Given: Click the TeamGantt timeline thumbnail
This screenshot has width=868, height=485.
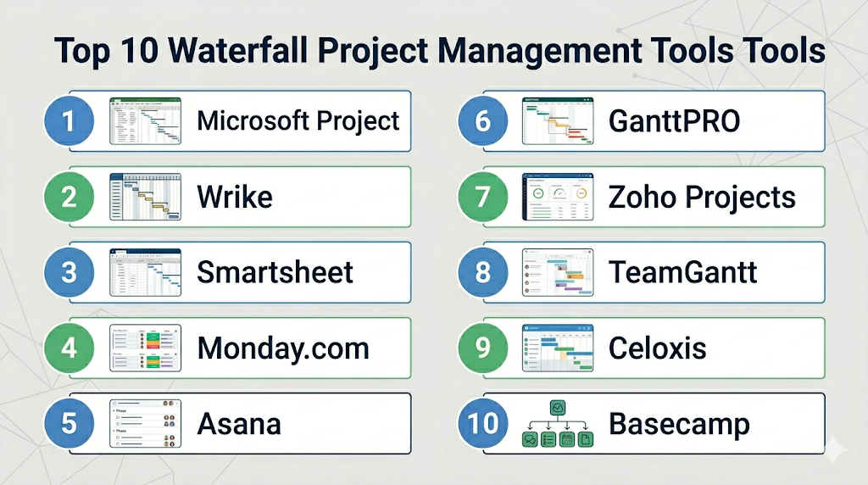Looking at the screenshot, I should pyautogui.click(x=556, y=272).
